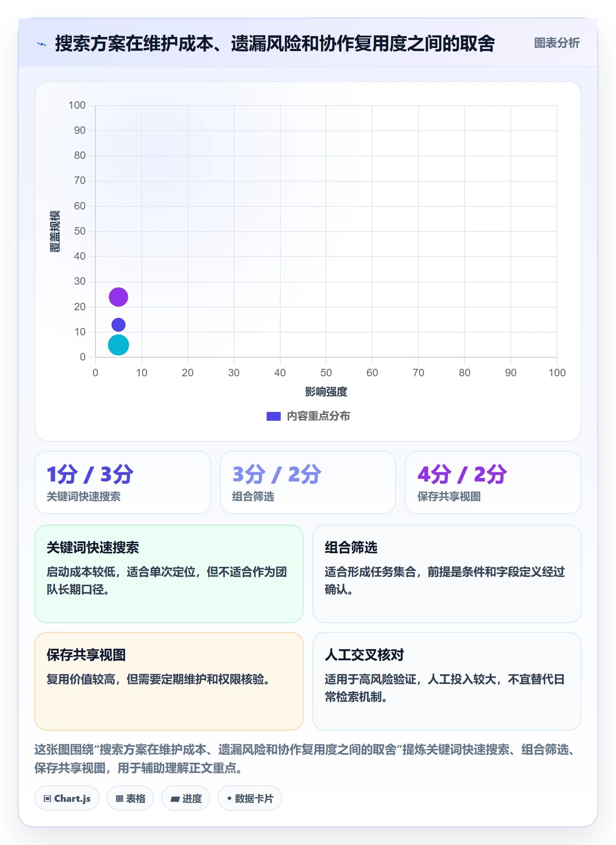Image resolution: width=616 pixels, height=845 pixels.
Task: Open the orange 保存共享视图 card heading
Action: click(86, 655)
